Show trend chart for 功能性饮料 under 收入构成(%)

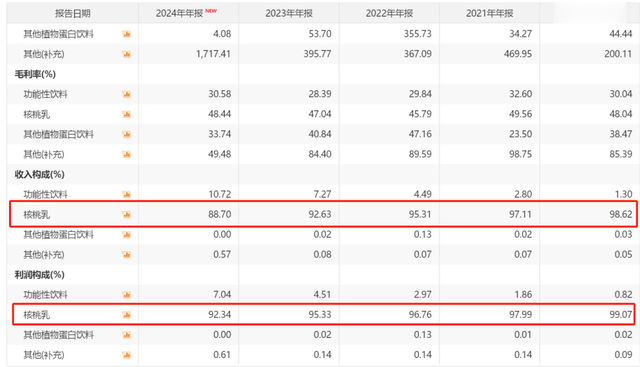(127, 194)
